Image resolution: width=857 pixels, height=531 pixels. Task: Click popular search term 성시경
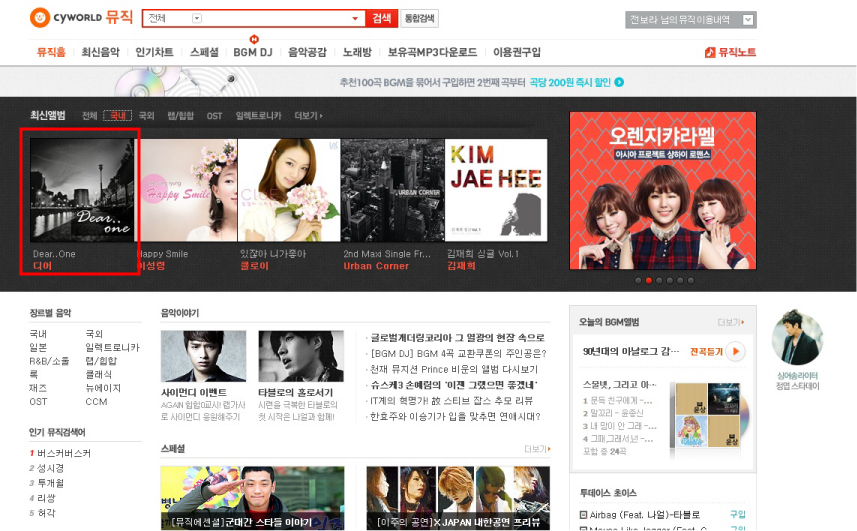pos(50,468)
